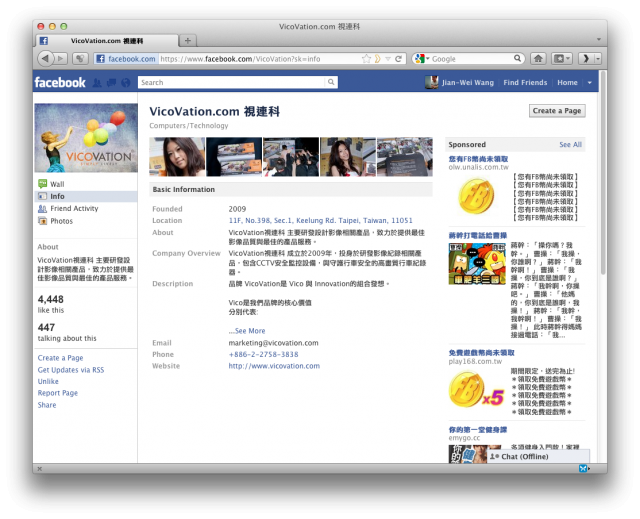Click the browser Back arrow button
This screenshot has width=640, height=519.
[x=45, y=59]
